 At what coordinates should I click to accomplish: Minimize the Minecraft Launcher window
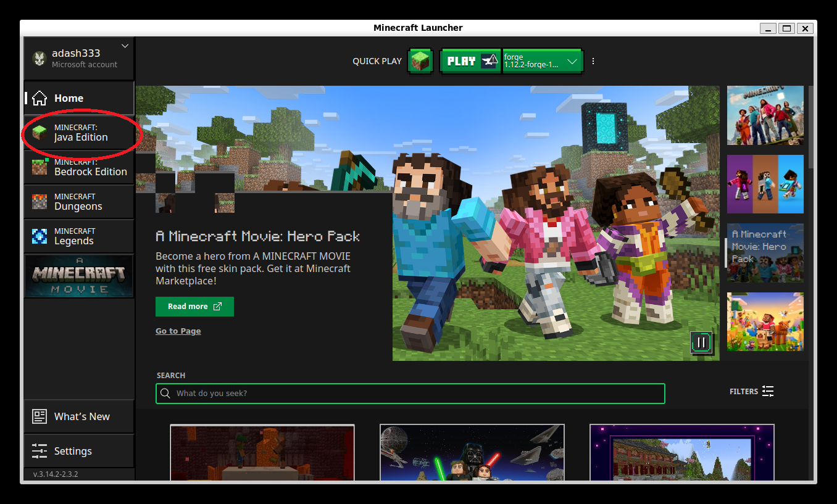pyautogui.click(x=768, y=28)
